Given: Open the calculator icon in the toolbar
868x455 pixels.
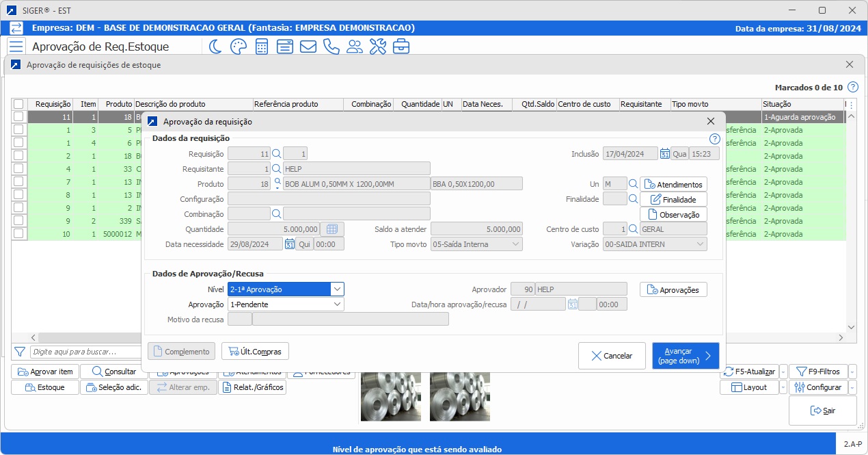Looking at the screenshot, I should click(x=261, y=47).
